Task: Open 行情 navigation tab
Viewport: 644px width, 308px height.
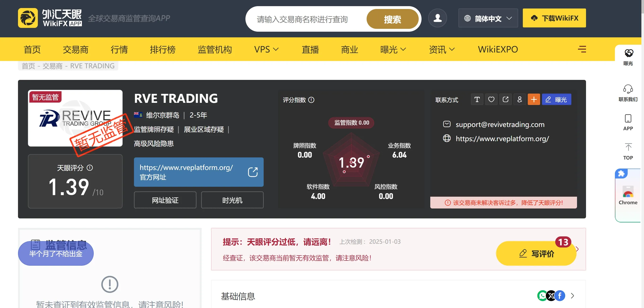Action: click(119, 49)
